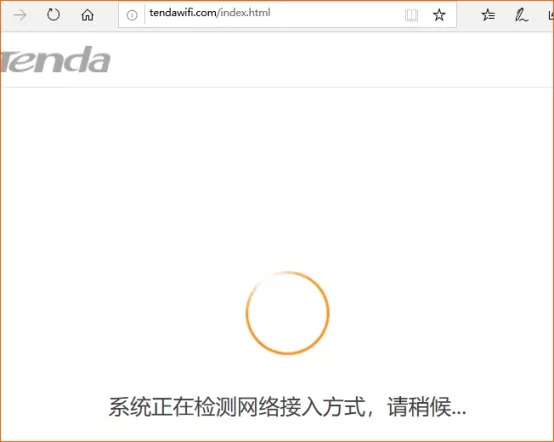The image size is (554, 442).
Task: Click the Tenda logo
Action: pos(55,59)
